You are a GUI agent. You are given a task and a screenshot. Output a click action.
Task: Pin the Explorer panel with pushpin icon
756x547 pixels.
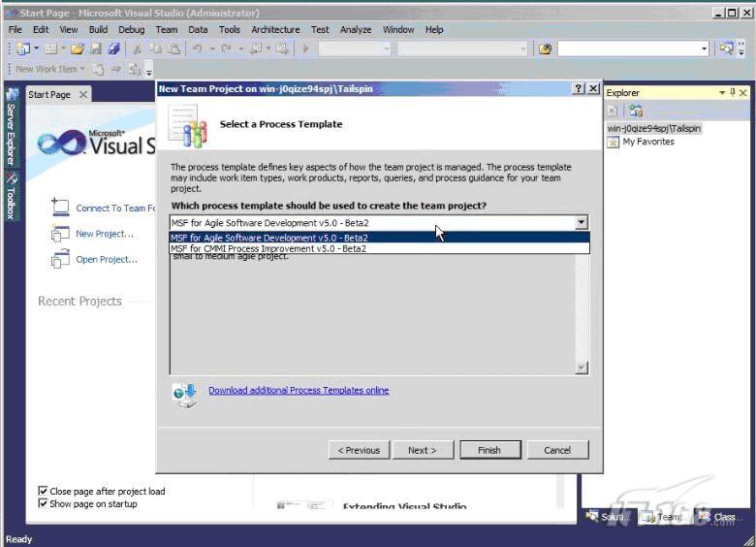point(733,92)
